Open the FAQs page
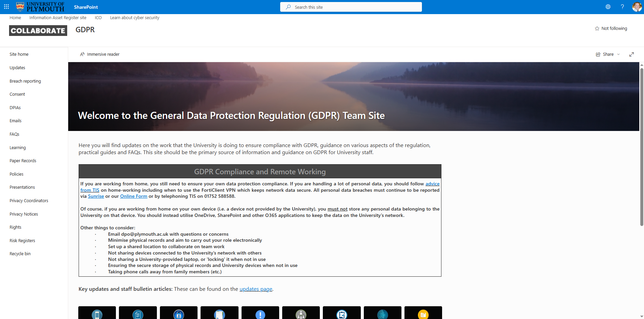Image resolution: width=644 pixels, height=319 pixels. (x=14, y=134)
